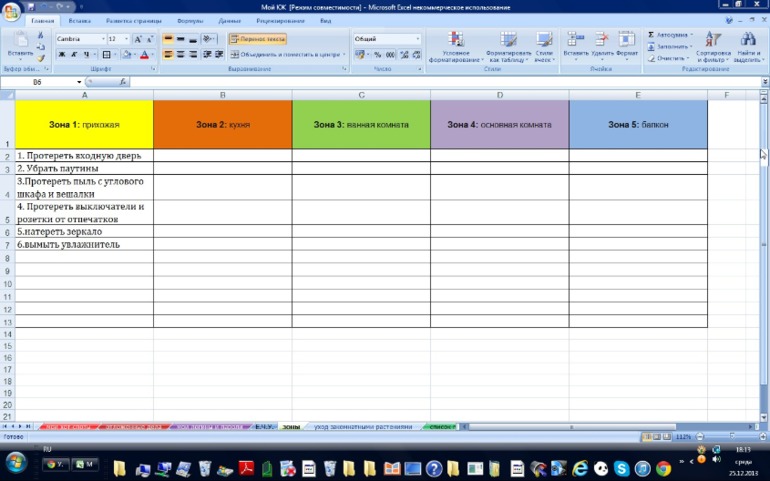Click the Delete cells icon
Viewport: 770px width, 481px height.
pos(603,41)
